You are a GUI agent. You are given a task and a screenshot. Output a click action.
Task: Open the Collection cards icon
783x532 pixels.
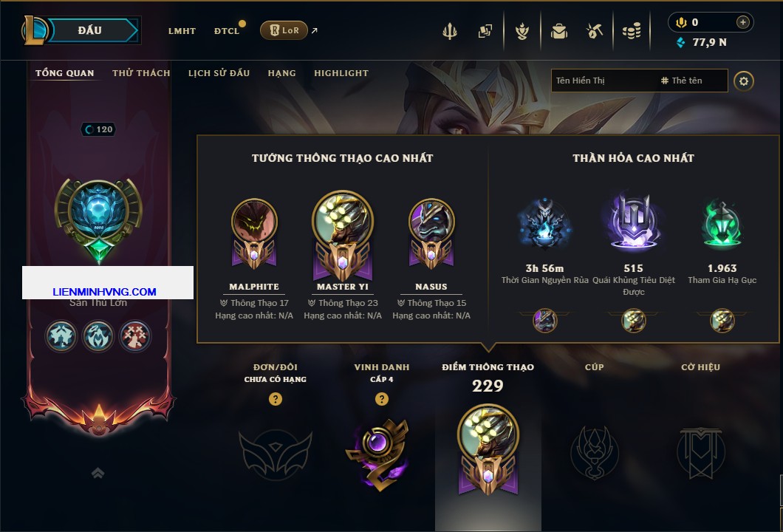[485, 31]
